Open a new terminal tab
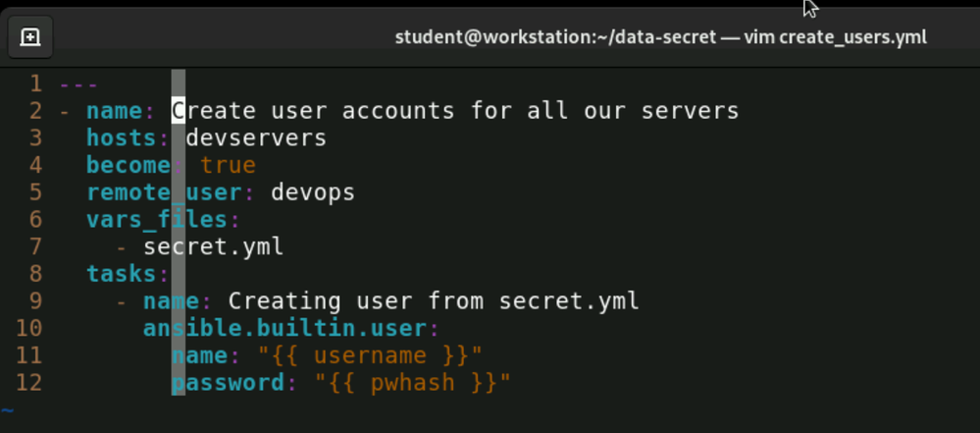 coord(29,37)
